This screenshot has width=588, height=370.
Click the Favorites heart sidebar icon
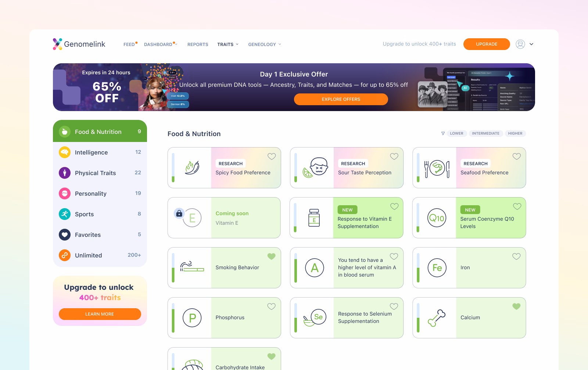tap(65, 235)
